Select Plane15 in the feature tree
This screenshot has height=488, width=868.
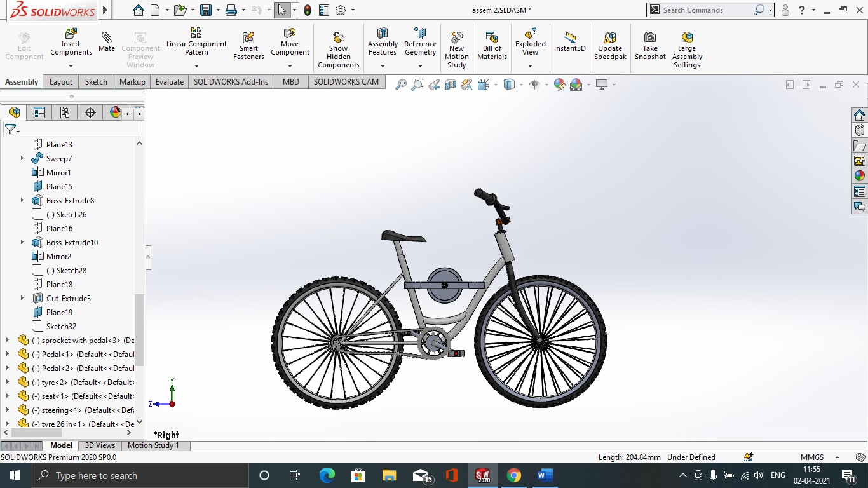(x=59, y=186)
